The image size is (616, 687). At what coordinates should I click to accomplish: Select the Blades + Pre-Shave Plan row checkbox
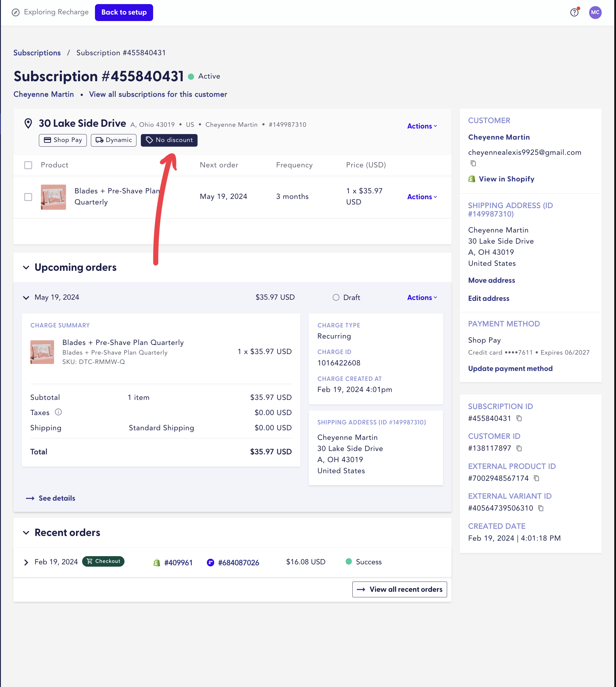pos(28,197)
